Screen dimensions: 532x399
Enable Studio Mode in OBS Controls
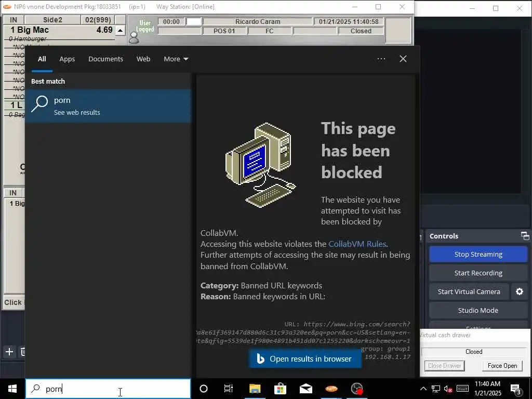(478, 310)
